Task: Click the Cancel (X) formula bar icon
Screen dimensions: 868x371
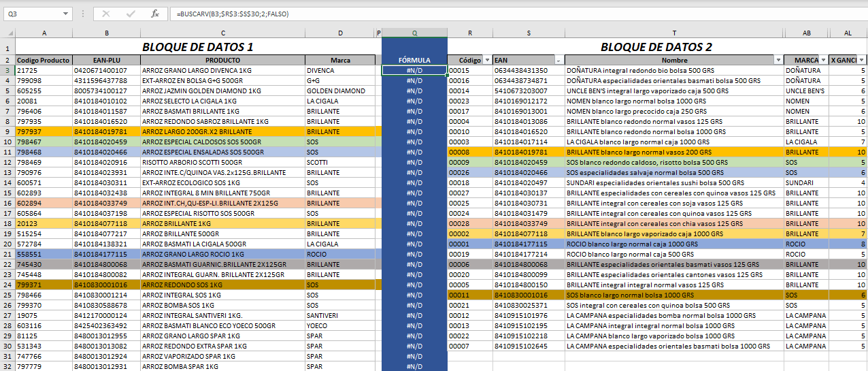Action: click(105, 14)
